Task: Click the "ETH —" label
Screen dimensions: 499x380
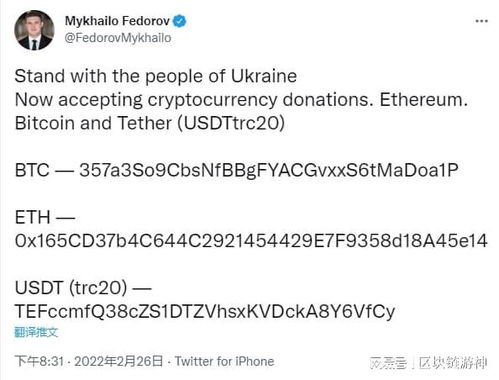Action: [x=45, y=217]
